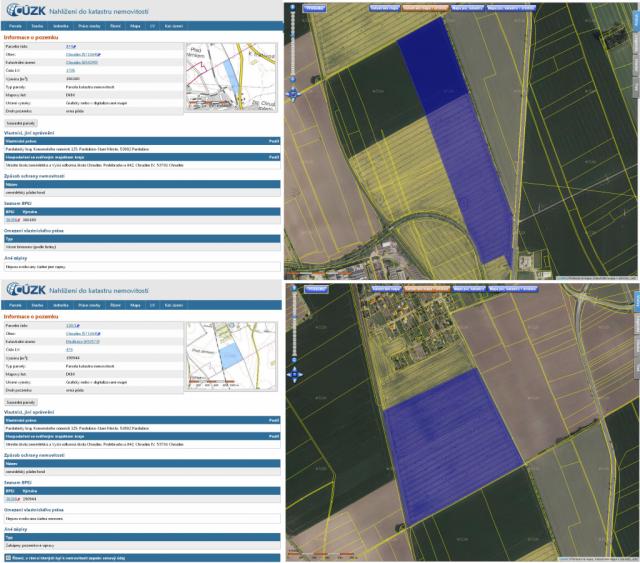This screenshot has height=563, width=640.
Task: Click the pan arrows control on lower map
Action: coord(292,374)
